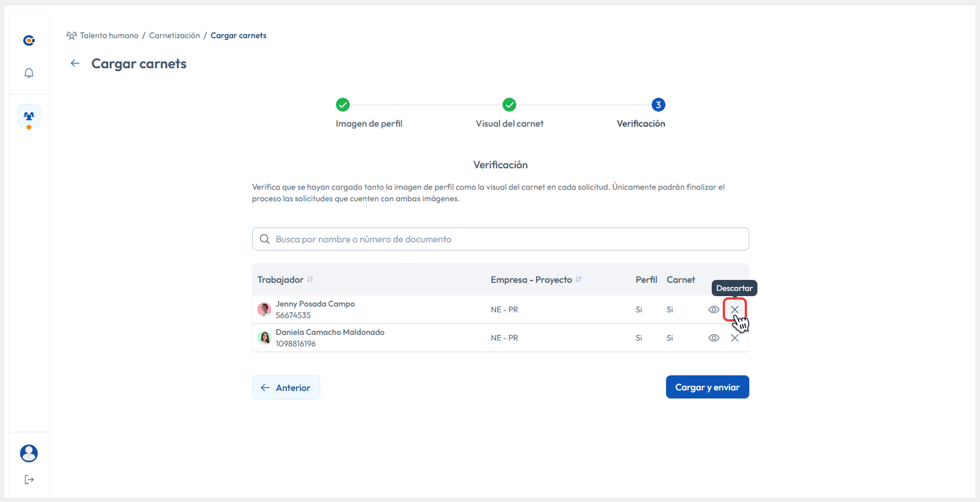
Task: View Jenny Posada Campo's carnet preview
Action: pyautogui.click(x=714, y=309)
